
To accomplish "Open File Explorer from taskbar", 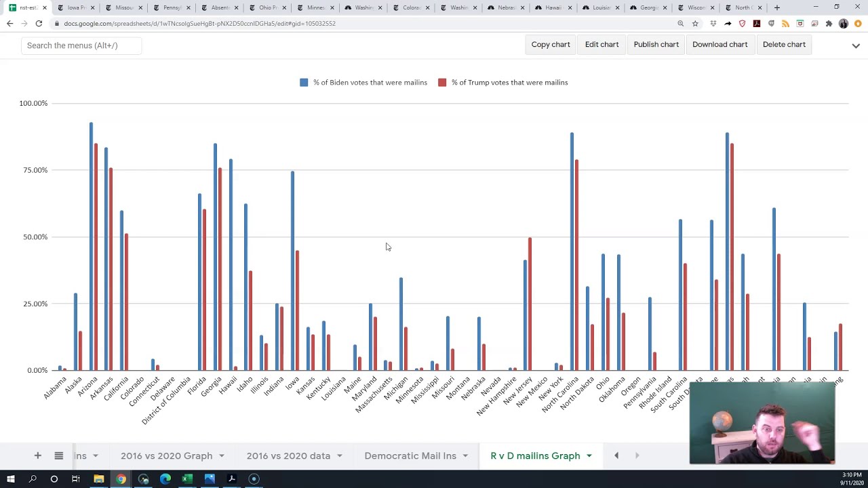I will (x=98, y=479).
